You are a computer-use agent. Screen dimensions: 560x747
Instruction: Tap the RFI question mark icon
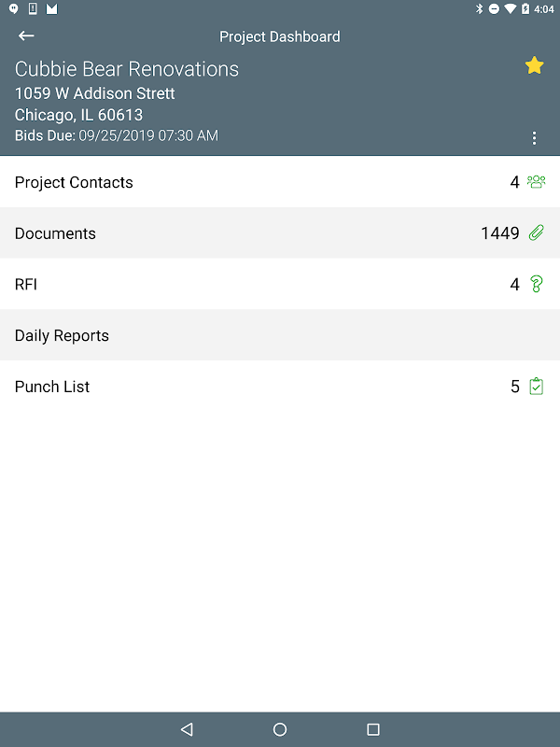coord(536,284)
